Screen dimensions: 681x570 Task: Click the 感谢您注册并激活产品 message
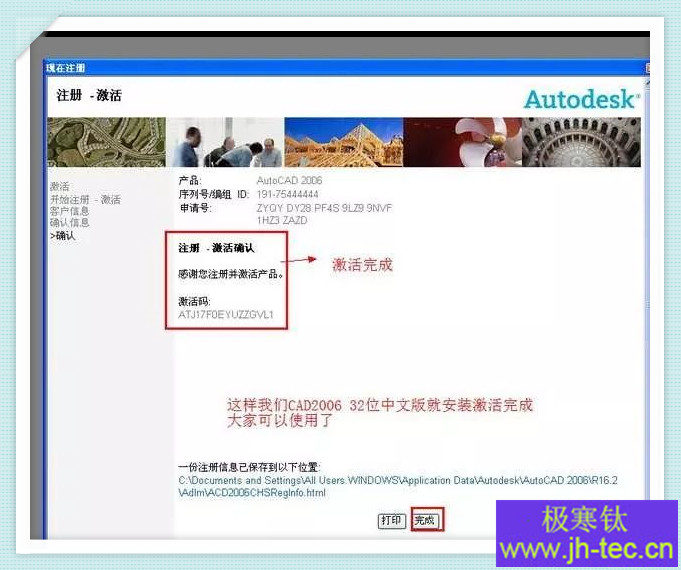point(231,274)
